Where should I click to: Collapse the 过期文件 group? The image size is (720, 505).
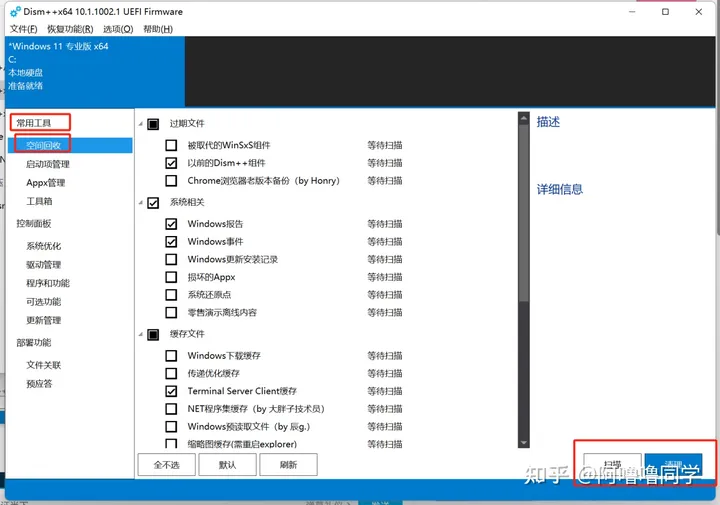[x=141, y=123]
